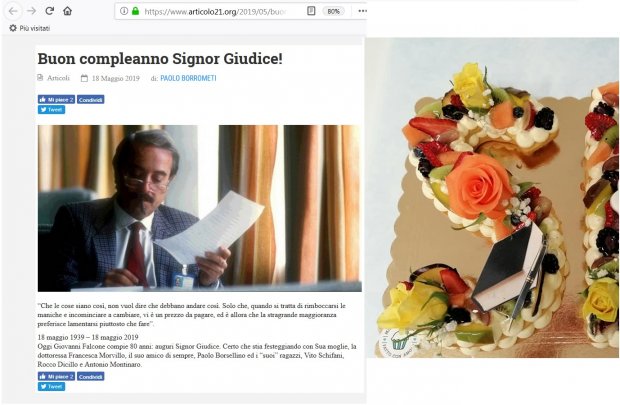Click the browser forward arrow
The width and height of the screenshot is (620, 405).
pyautogui.click(x=31, y=11)
